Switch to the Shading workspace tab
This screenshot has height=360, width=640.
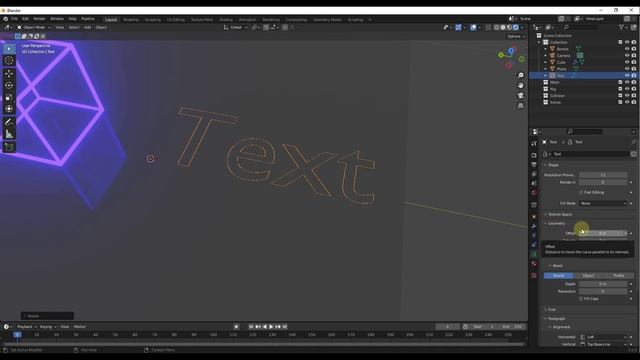coord(226,20)
